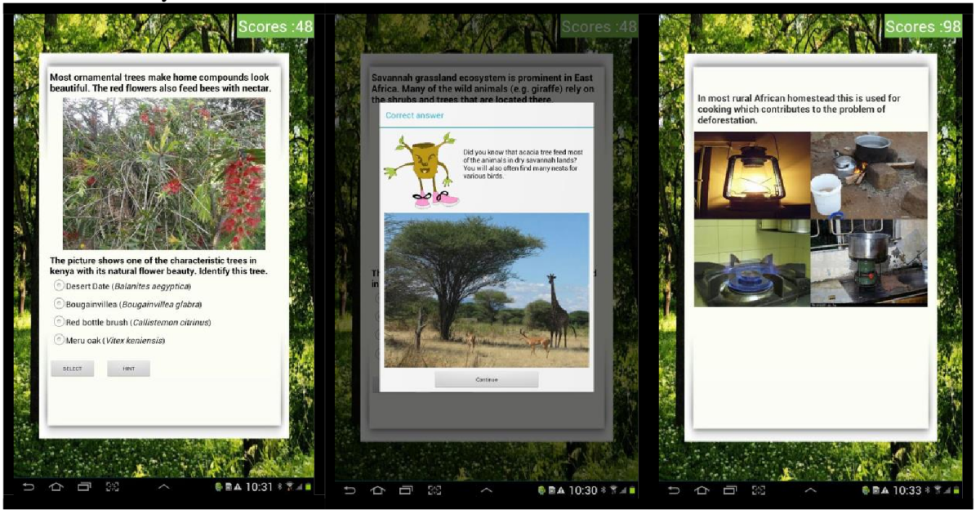980x514 pixels.
Task: Select the Desert Date radio option
Action: click(59, 286)
